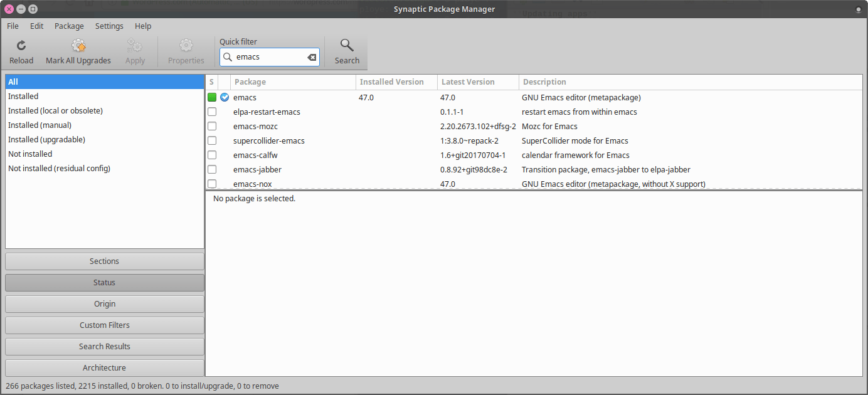Open the File menu

(x=13, y=26)
